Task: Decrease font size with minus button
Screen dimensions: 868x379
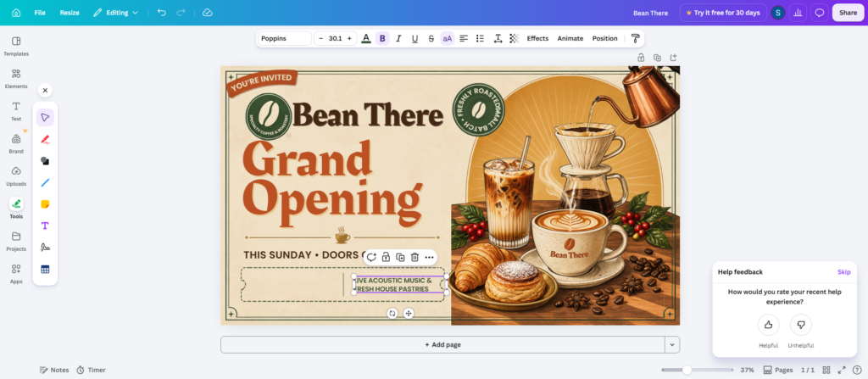Action: [320, 38]
